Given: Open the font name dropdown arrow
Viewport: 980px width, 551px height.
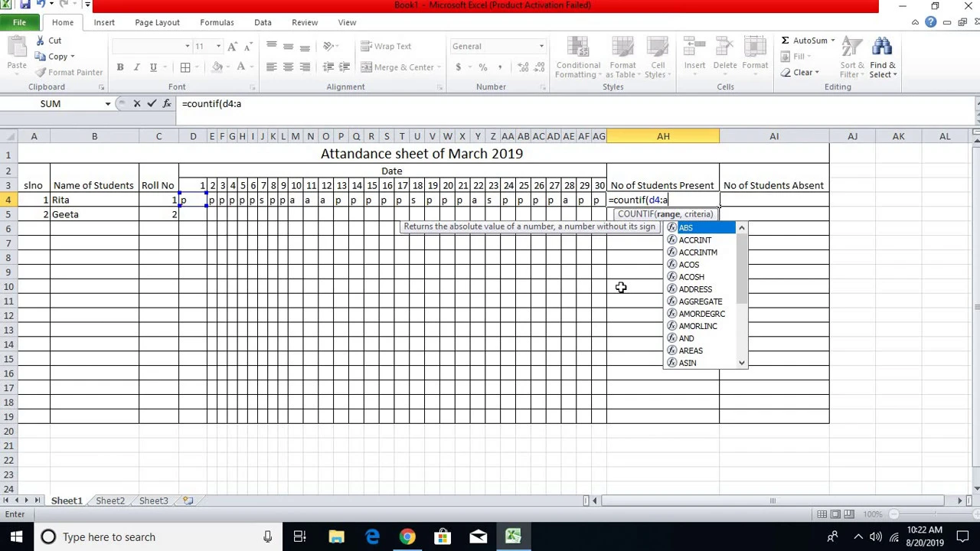Looking at the screenshot, I should [x=187, y=46].
